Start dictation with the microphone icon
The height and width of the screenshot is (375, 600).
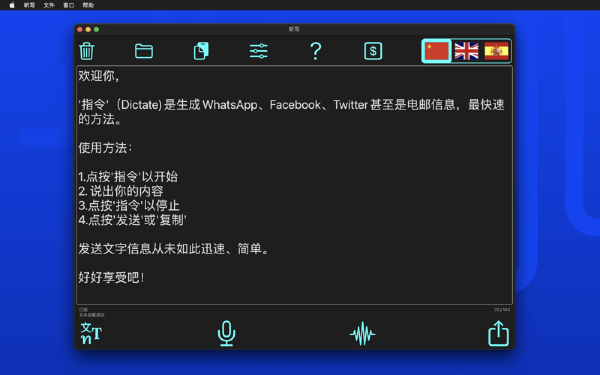(x=227, y=333)
